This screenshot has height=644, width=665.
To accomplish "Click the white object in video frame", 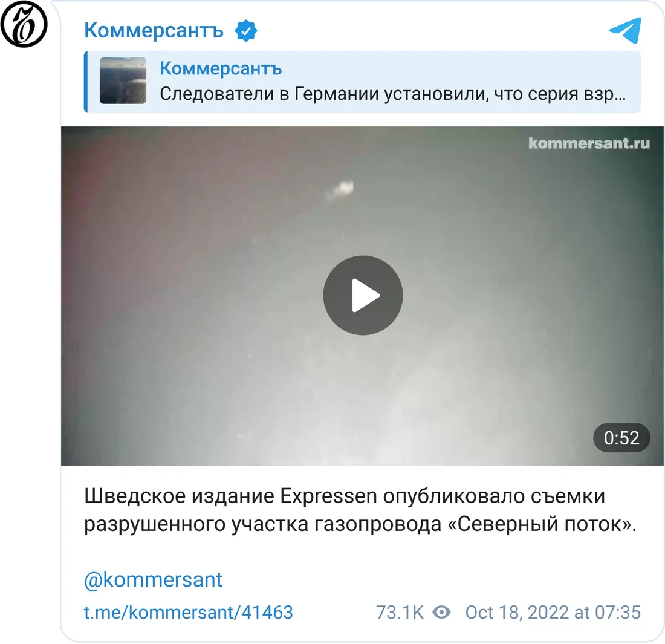I will point(340,190).
